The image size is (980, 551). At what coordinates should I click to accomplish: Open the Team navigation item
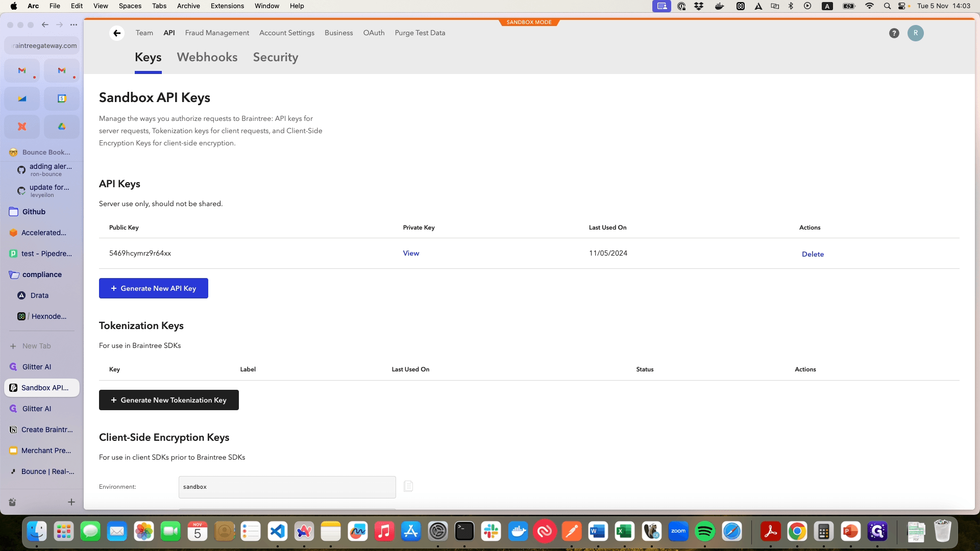(144, 33)
